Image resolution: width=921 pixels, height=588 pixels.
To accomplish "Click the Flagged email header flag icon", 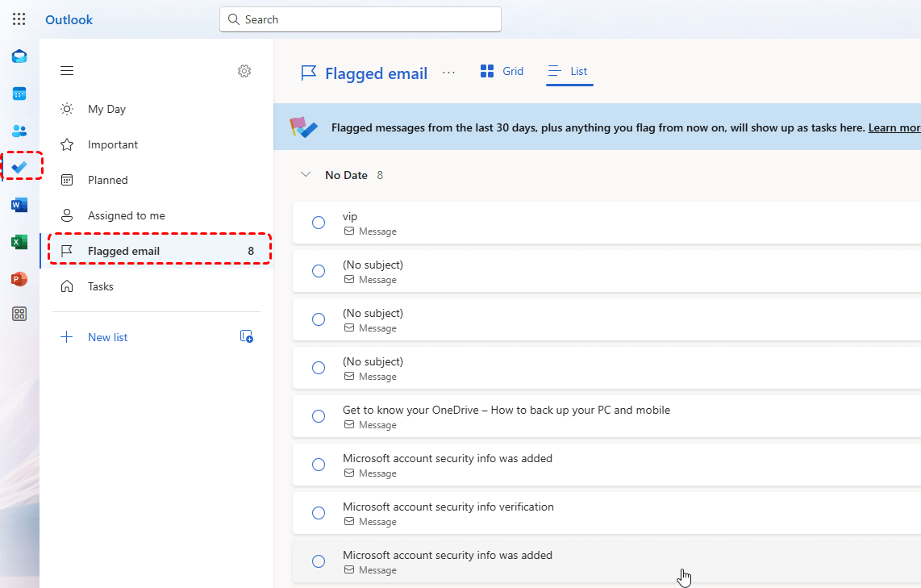I will [308, 73].
